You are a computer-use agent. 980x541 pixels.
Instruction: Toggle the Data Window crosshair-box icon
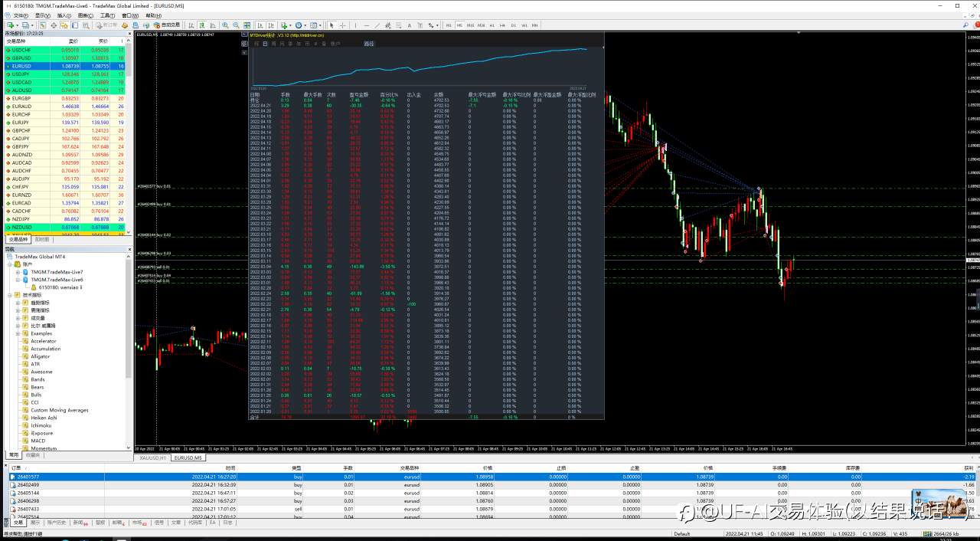click(54, 25)
